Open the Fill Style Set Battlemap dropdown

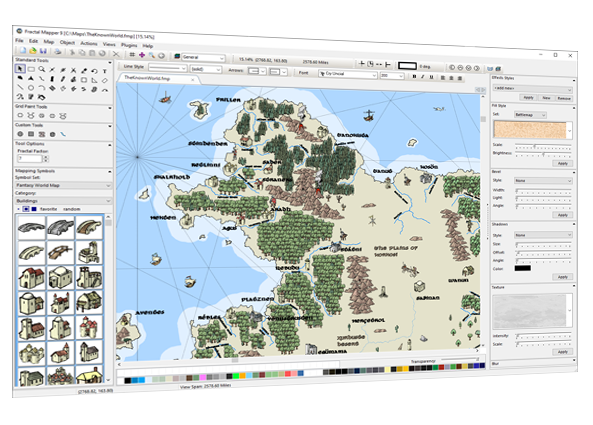[530, 115]
